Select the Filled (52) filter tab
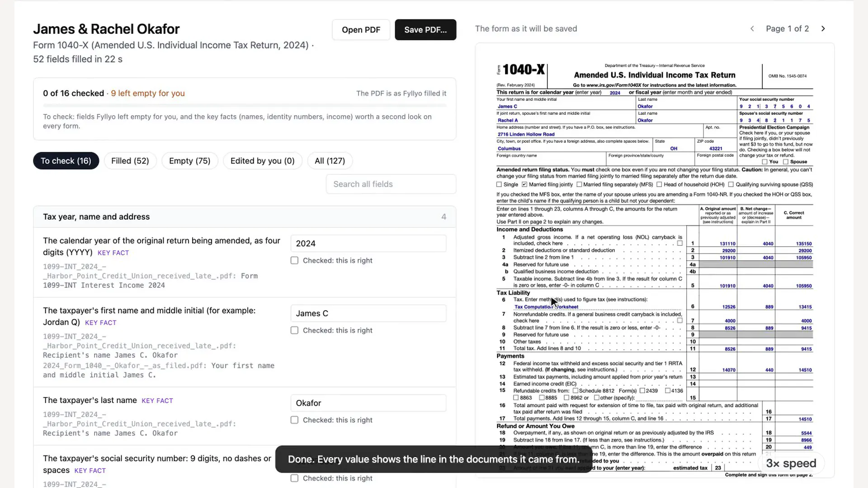The image size is (868, 488). click(x=130, y=161)
